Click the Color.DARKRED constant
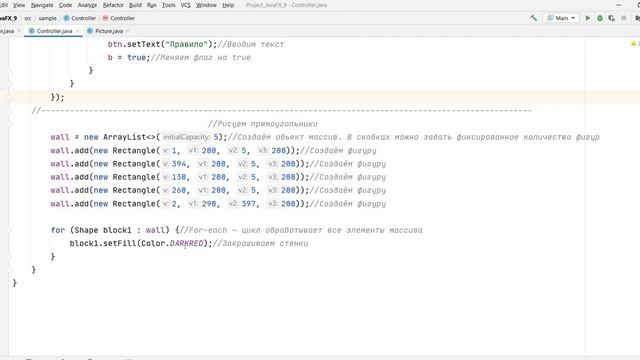 point(187,243)
